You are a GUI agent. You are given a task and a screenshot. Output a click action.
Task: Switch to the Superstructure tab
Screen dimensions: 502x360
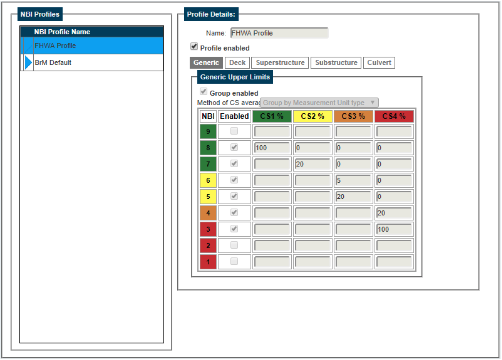pos(280,63)
